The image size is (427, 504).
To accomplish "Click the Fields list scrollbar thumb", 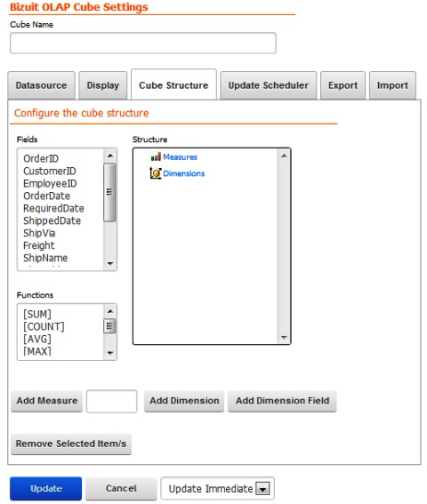I will click(x=109, y=192).
